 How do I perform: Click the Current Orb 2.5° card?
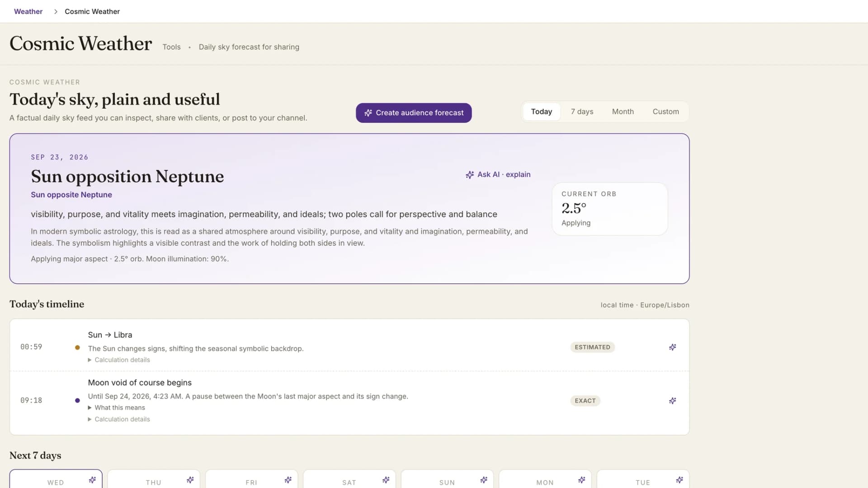click(x=609, y=209)
